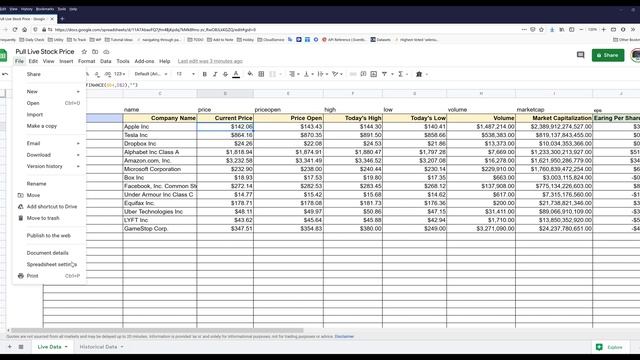Expand the Version history submenu
640x360 pixels.
click(x=49, y=167)
